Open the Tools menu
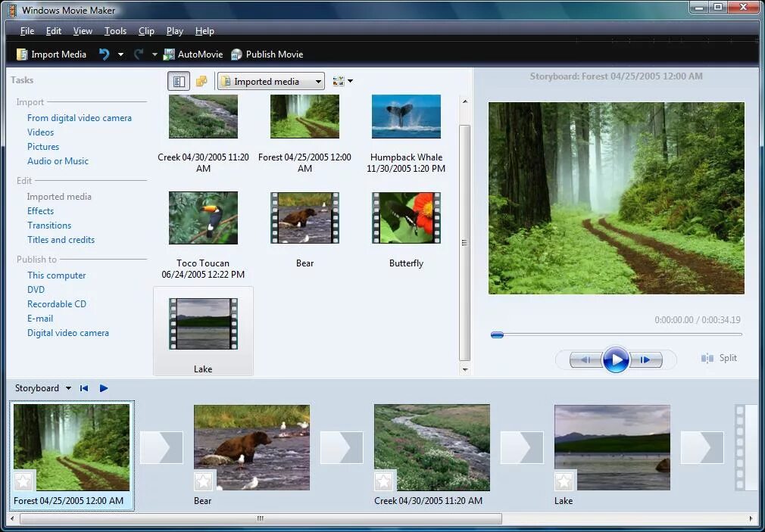 (x=115, y=31)
